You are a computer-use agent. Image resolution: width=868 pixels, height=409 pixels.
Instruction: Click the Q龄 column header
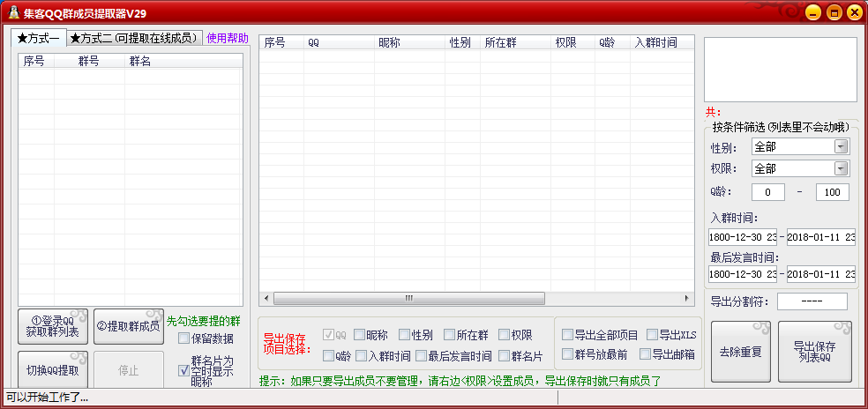coord(612,42)
